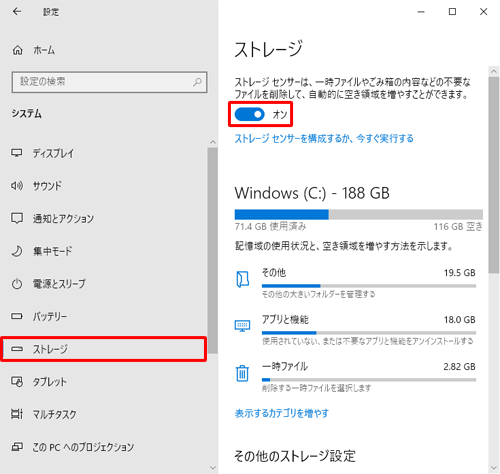The height and width of the screenshot is (474, 500).
Task: Turn off the ストレージ センサー toggle
Action: tap(249, 114)
